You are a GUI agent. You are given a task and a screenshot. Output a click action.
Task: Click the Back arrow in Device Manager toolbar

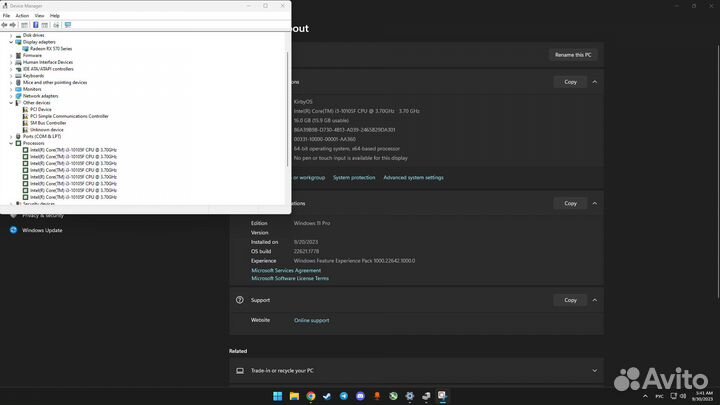pos(4,25)
